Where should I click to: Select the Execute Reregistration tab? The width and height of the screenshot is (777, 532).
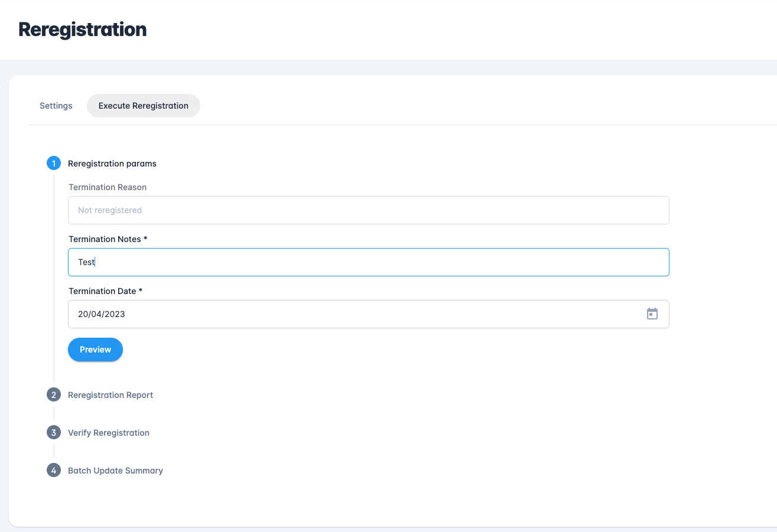coord(144,106)
